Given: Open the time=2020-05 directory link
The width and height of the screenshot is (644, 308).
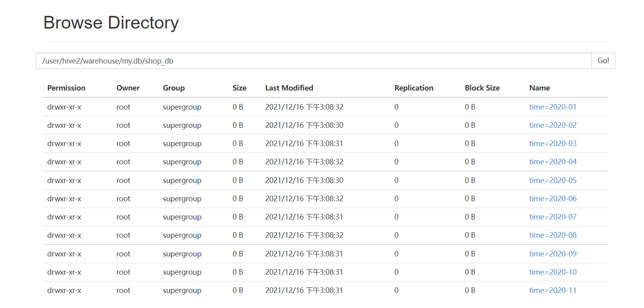Looking at the screenshot, I should point(553,180).
